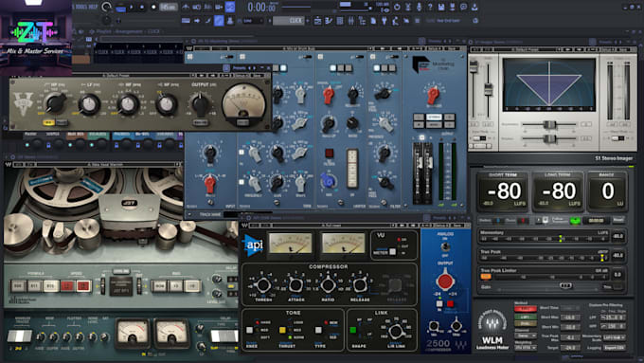Click the S1 Imager left gain fader
644x363 pixels.
[x=474, y=66]
